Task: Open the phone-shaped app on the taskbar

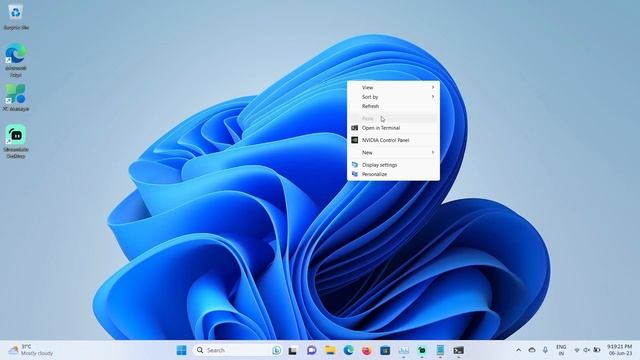Action: [x=440, y=350]
